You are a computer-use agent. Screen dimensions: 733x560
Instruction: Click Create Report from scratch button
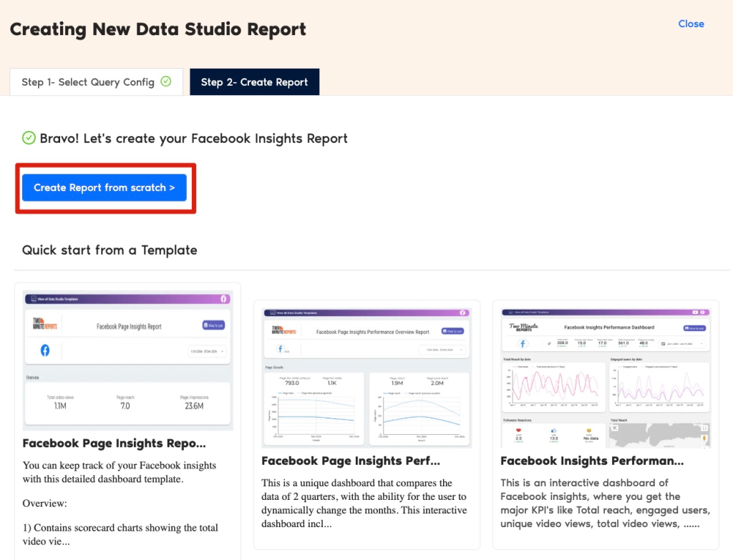click(105, 188)
